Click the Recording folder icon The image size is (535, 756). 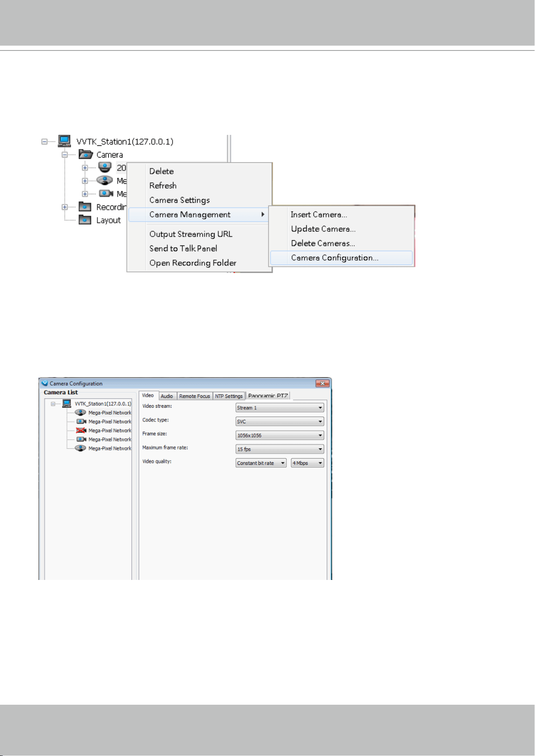click(85, 207)
